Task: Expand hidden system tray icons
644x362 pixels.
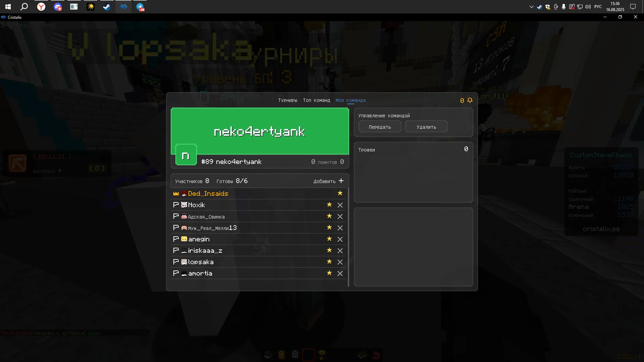Action: pyautogui.click(x=531, y=7)
